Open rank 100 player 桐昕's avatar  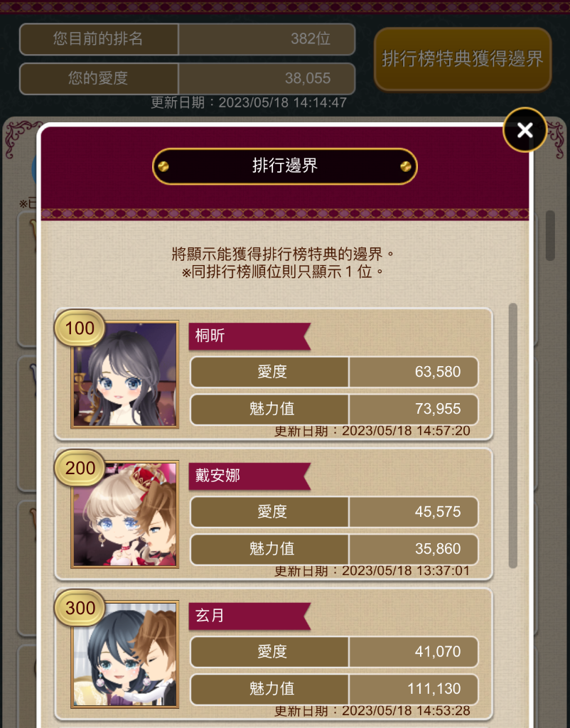tap(124, 374)
